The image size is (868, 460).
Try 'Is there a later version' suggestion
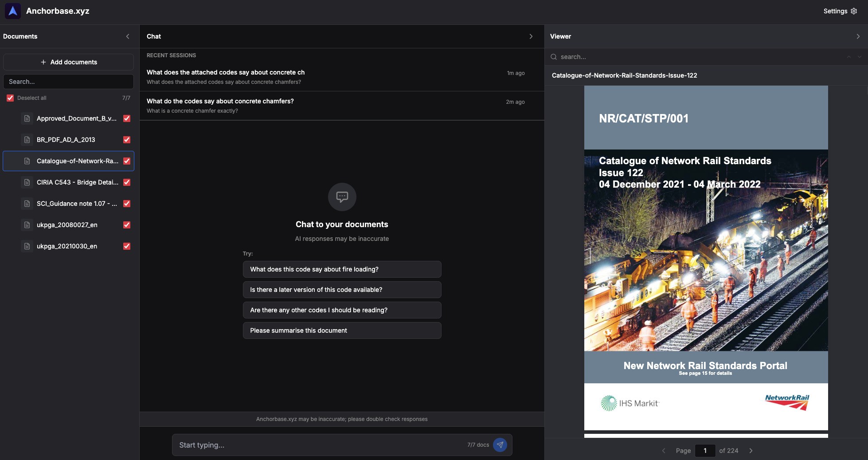[x=342, y=290]
